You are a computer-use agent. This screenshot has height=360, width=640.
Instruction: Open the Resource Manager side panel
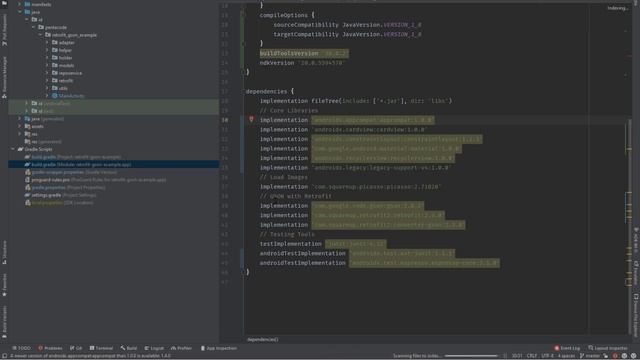click(x=4, y=78)
